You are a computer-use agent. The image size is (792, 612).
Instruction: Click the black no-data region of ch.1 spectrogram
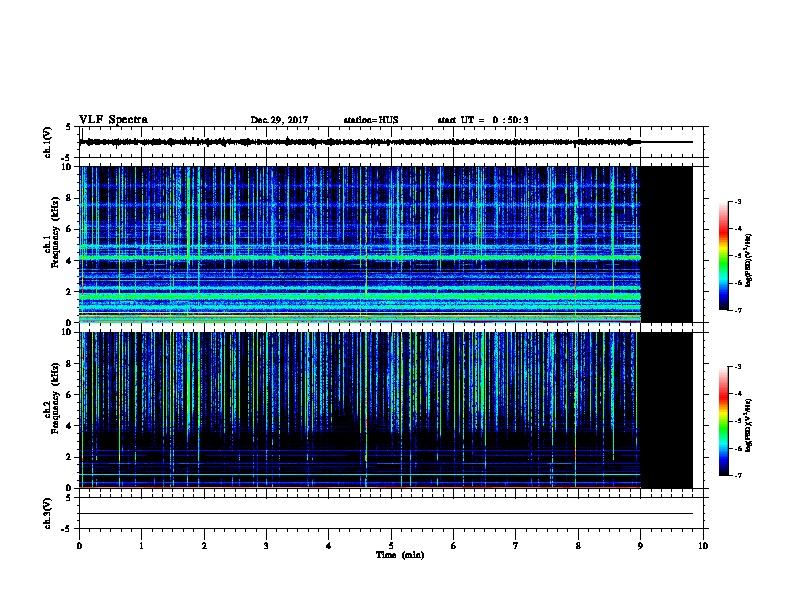click(x=667, y=244)
